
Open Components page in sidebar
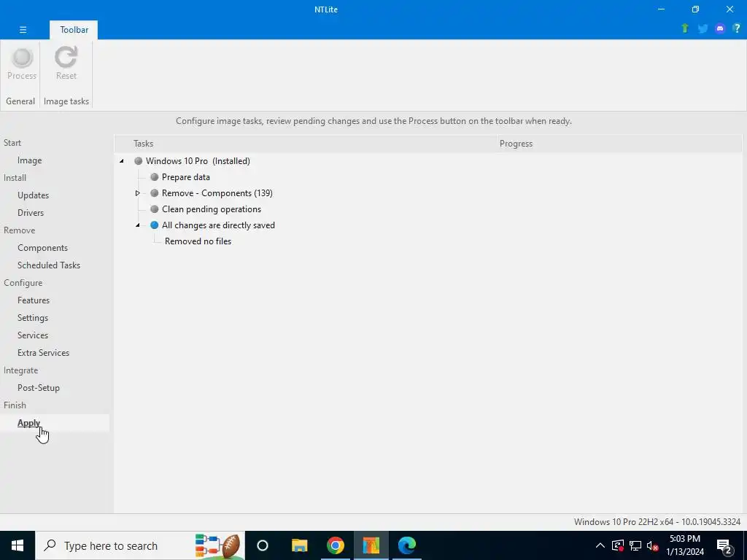[x=42, y=248]
